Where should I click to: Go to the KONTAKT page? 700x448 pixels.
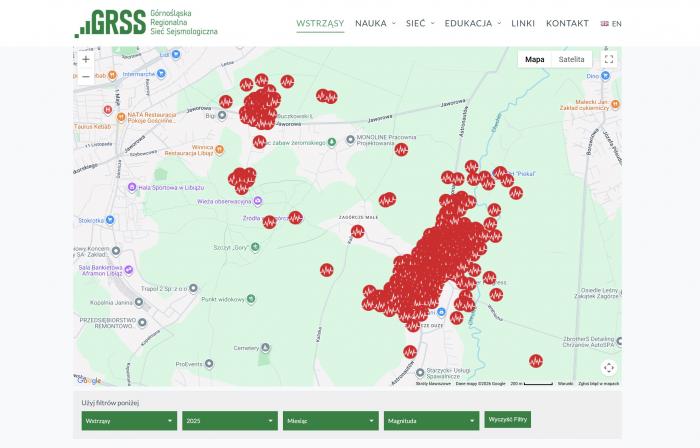click(567, 23)
